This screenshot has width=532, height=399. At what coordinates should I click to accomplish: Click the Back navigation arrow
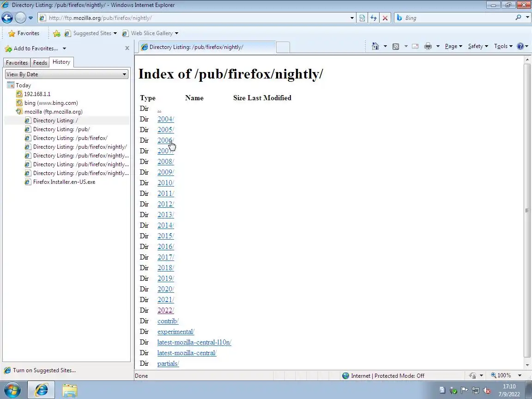(x=7, y=18)
